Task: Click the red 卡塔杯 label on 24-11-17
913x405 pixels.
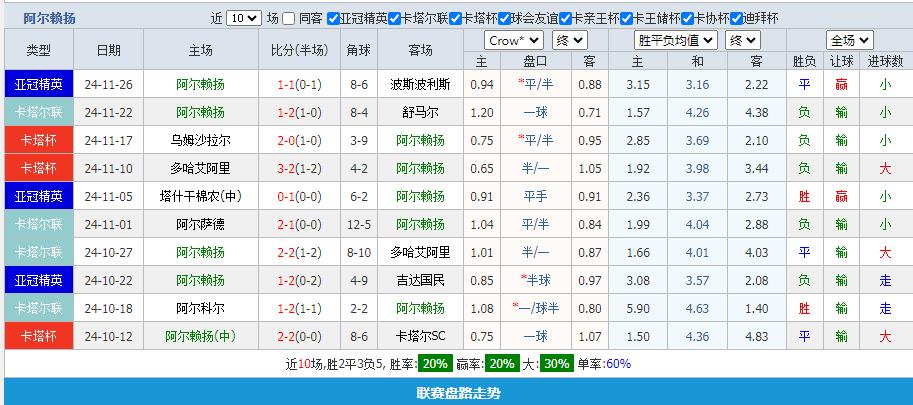Action: click(39, 140)
